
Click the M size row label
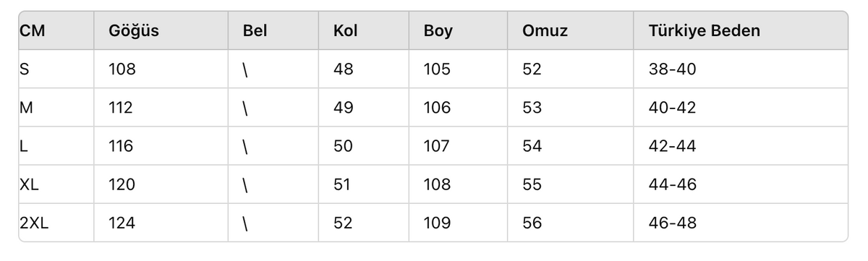(25, 108)
